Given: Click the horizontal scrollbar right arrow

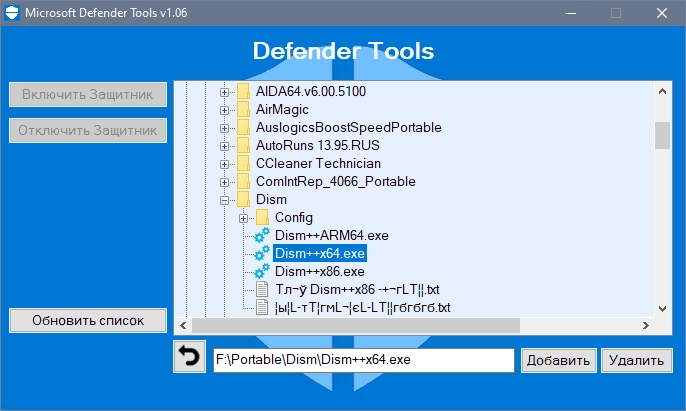Looking at the screenshot, I should pyautogui.click(x=646, y=325).
